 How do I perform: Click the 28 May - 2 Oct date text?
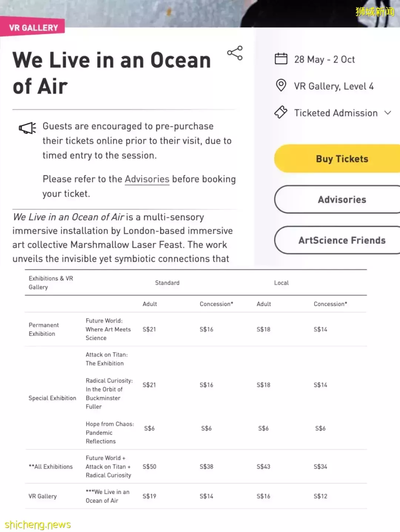[324, 60]
